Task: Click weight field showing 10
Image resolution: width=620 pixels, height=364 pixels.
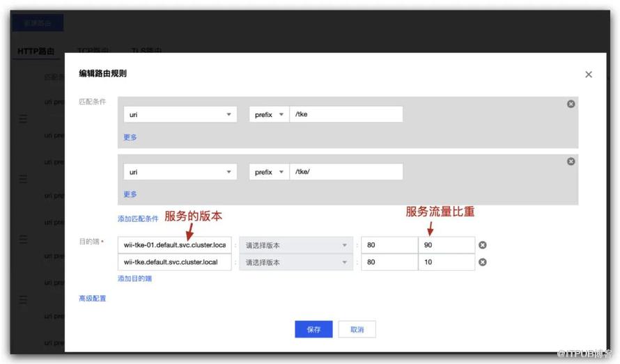Action: [x=447, y=262]
